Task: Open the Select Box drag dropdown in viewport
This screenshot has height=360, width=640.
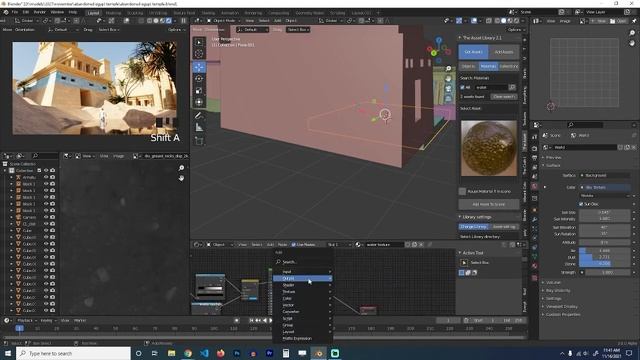Action: tap(298, 30)
